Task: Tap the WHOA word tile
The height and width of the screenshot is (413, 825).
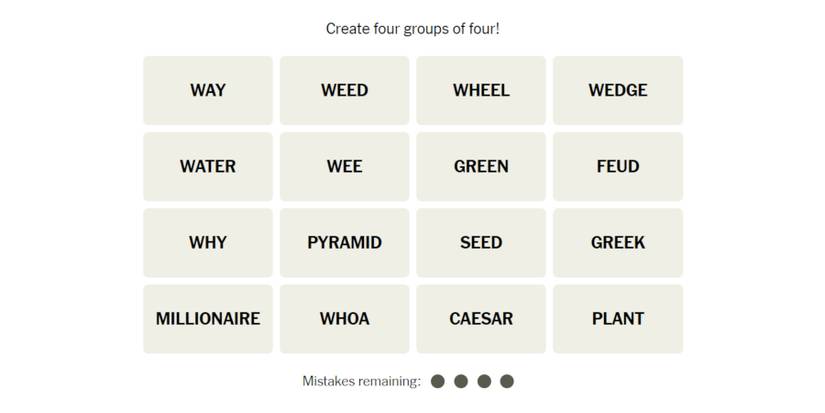Action: pos(344,319)
